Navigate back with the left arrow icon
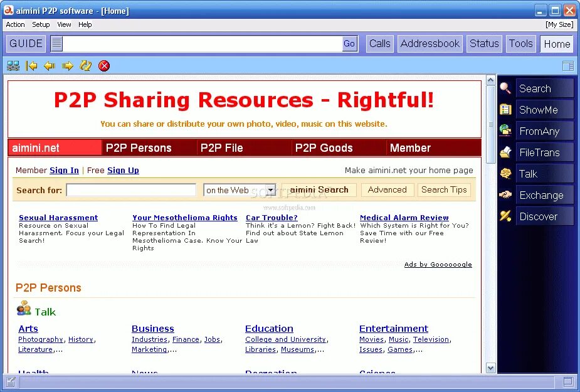The height and width of the screenshot is (392, 580). [49, 66]
